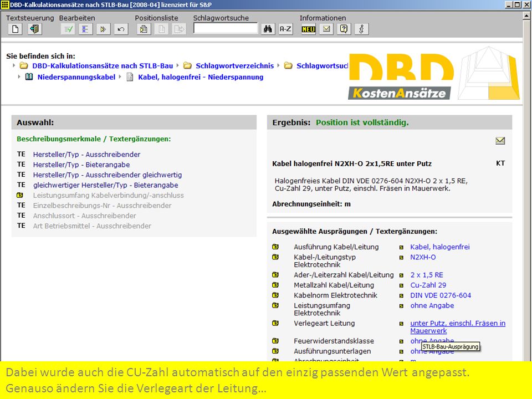
Task: Click the new blank text document icon
Action: click(15, 29)
